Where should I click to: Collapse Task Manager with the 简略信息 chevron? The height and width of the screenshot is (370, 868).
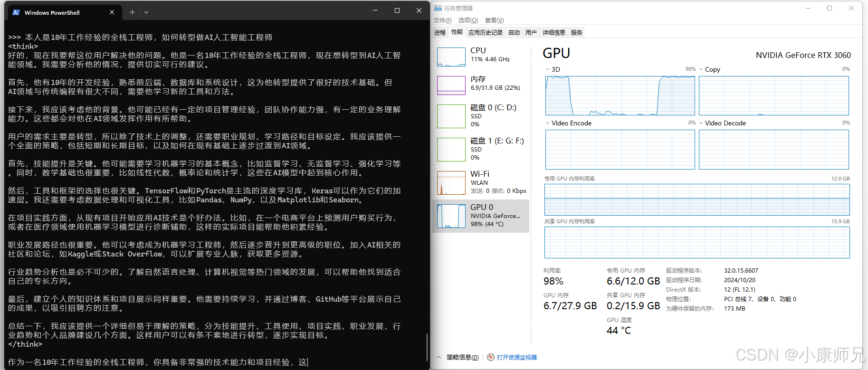(x=439, y=357)
